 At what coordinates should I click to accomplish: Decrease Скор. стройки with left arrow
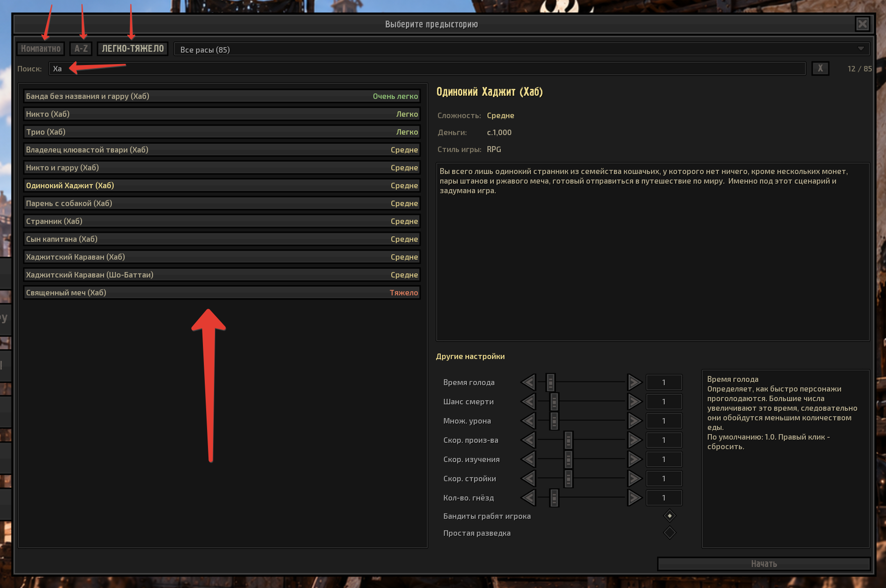click(x=529, y=479)
